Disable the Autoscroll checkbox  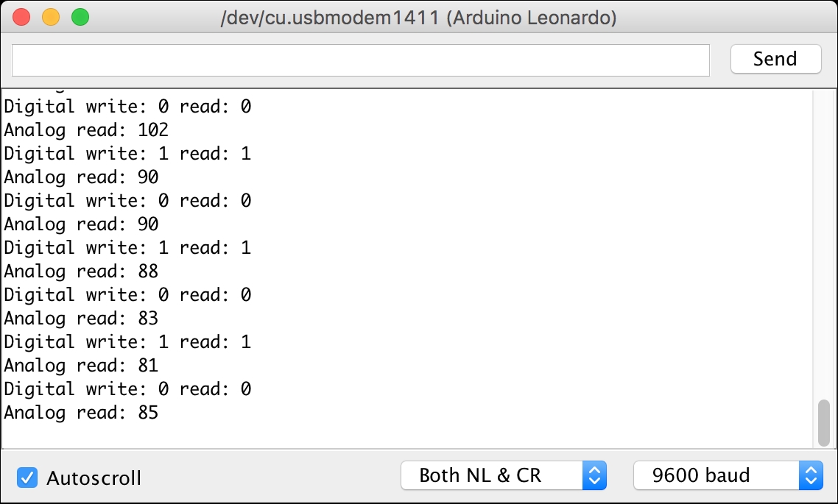click(27, 478)
